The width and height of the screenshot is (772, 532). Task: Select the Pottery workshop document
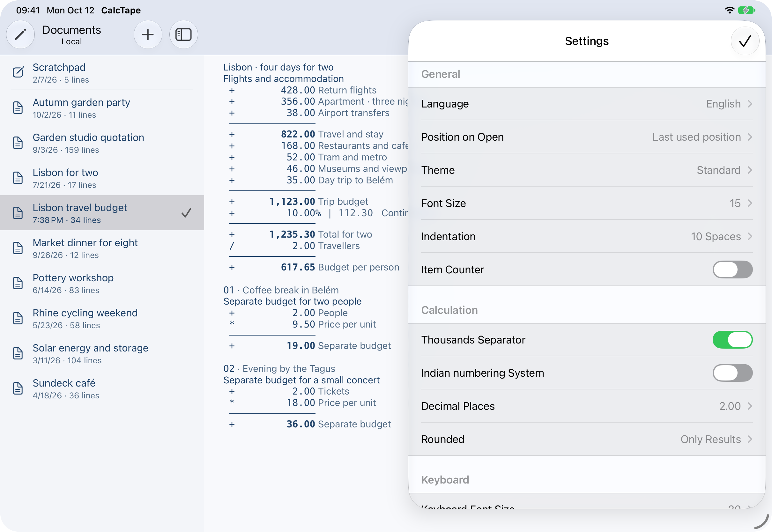[x=102, y=283]
